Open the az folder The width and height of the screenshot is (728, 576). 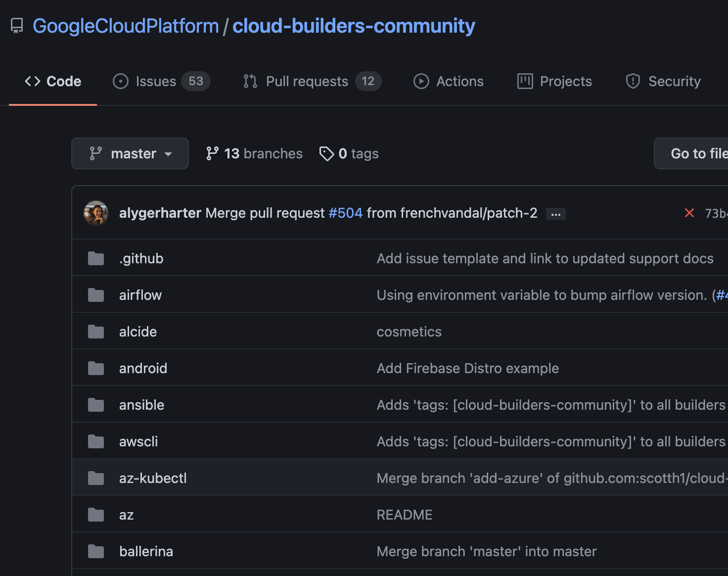127,515
